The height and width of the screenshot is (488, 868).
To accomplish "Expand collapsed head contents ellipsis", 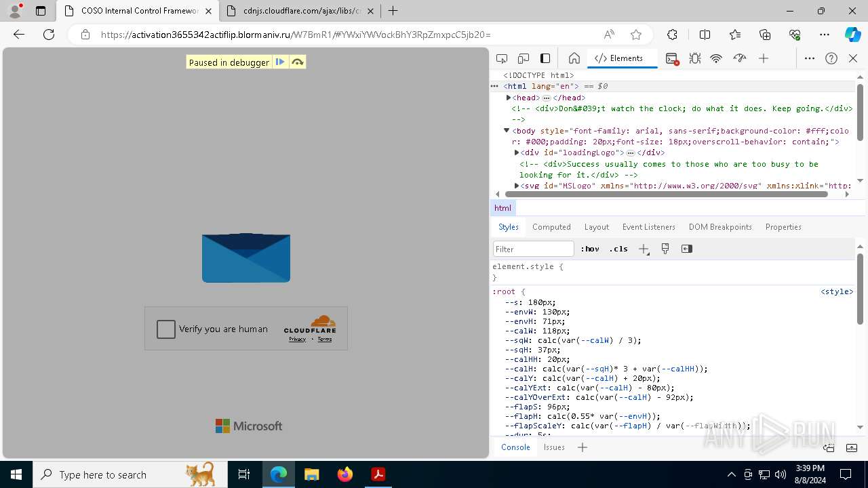I will point(547,98).
